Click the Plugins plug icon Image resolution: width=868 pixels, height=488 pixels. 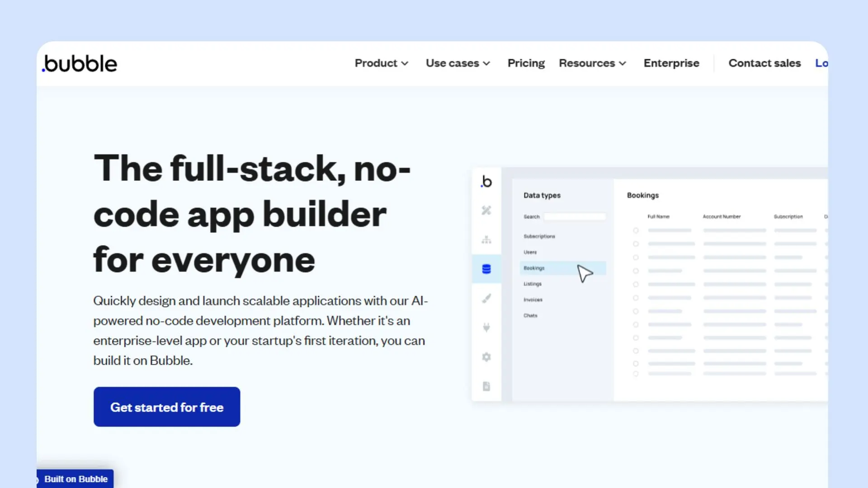[486, 328]
